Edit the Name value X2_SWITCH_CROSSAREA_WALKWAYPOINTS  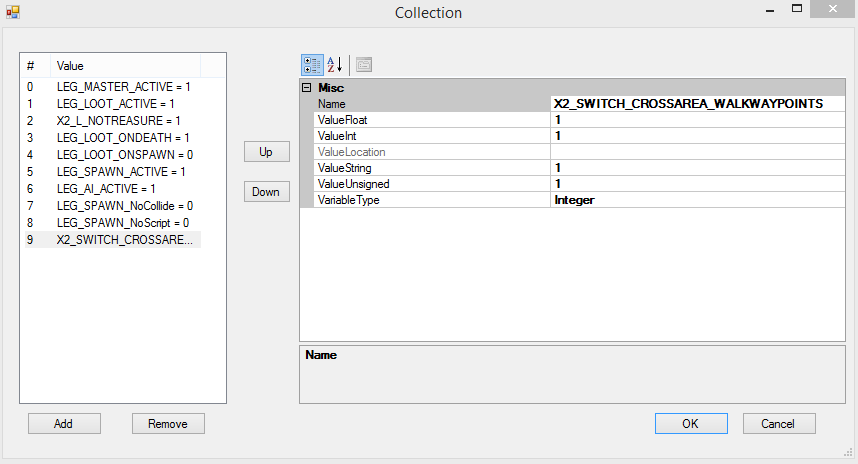697,103
